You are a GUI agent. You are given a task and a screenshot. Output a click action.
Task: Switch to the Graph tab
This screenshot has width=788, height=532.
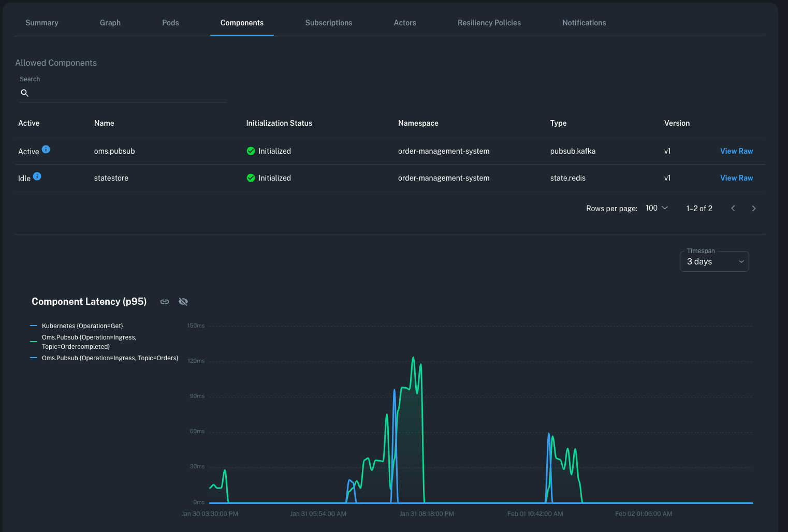coord(110,23)
